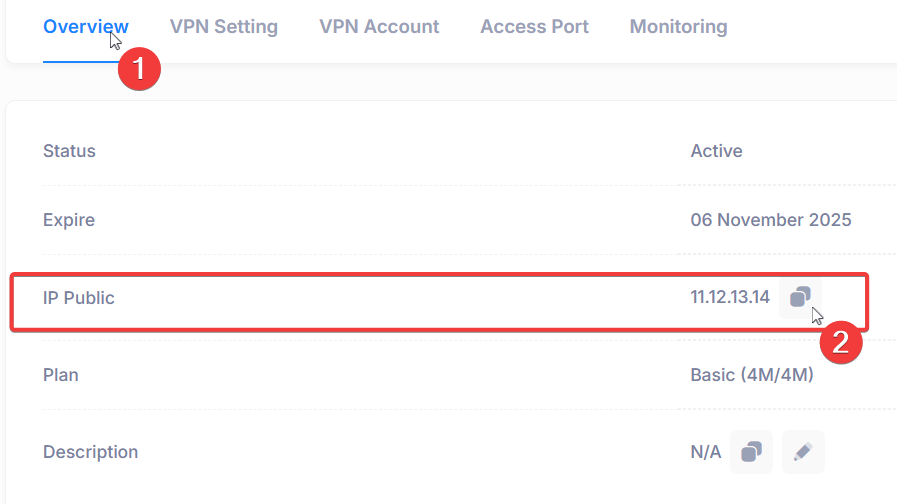Click the IP Public row label
This screenshot has width=897, height=504.
[79, 298]
